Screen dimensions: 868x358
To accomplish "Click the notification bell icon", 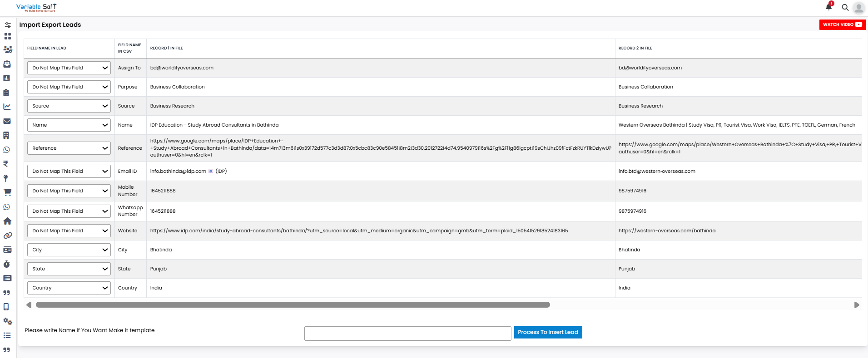I will (x=828, y=7).
